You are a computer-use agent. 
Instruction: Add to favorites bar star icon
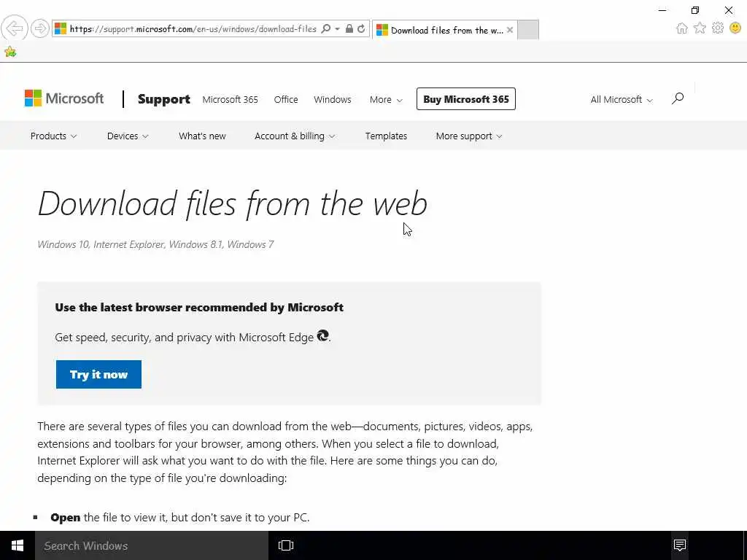point(10,52)
